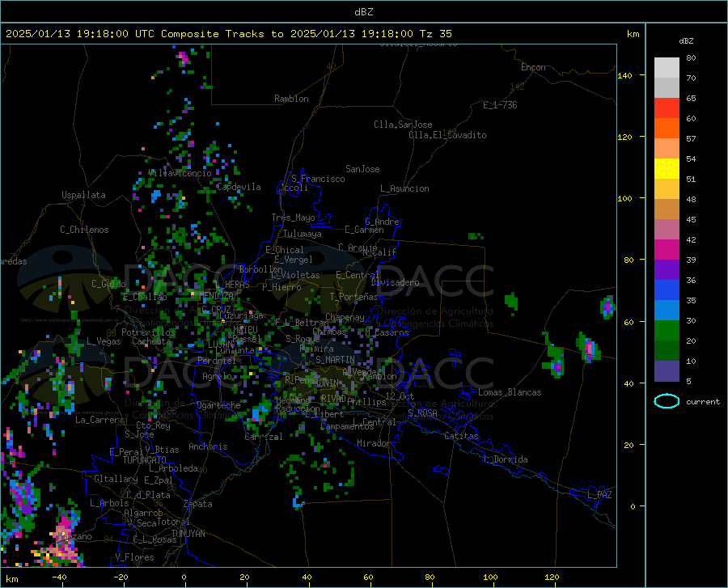Image resolution: width=728 pixels, height=588 pixels.
Task: Click the S_MARTIN city label
Action: [335, 360]
